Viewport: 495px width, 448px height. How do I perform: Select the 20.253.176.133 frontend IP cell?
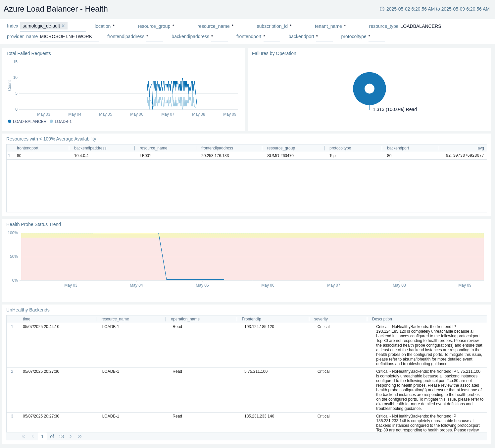[215, 156]
